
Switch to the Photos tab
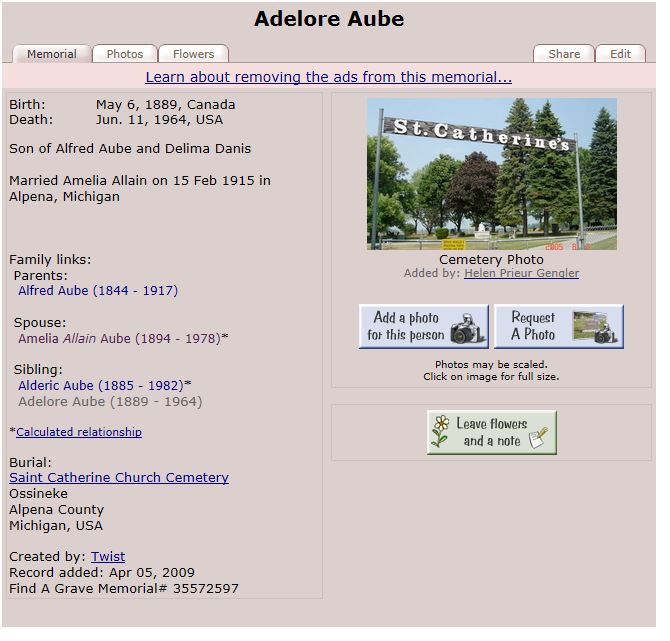coord(125,54)
